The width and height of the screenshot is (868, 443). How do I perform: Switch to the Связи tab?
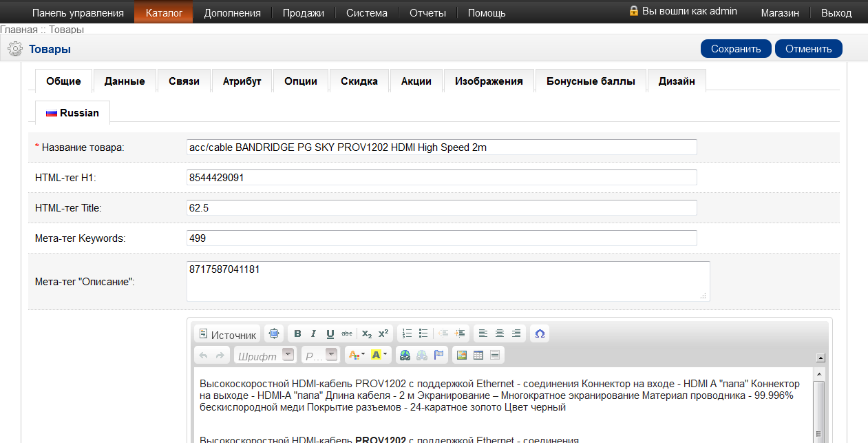click(184, 81)
